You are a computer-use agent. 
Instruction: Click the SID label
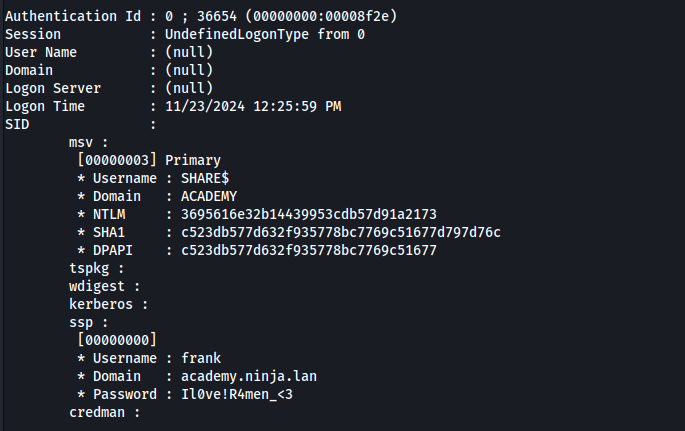[17, 124]
